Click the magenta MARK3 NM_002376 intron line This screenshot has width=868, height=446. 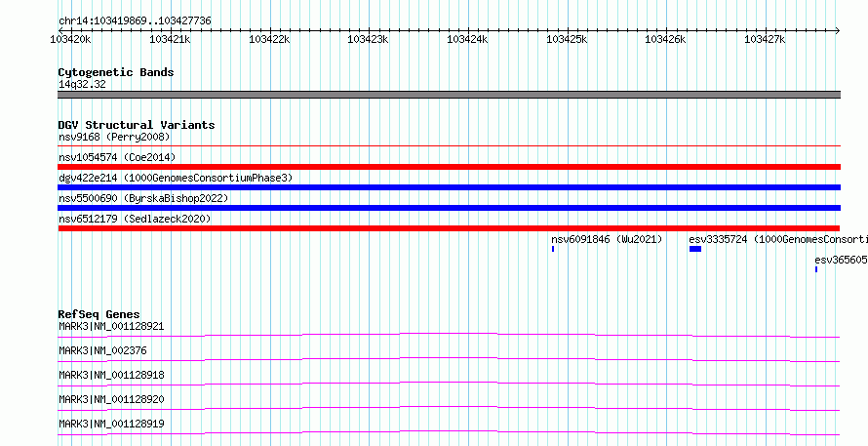point(449,359)
